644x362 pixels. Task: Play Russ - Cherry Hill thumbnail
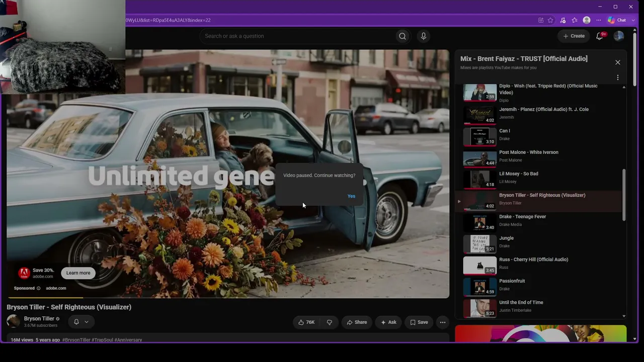pos(479,265)
